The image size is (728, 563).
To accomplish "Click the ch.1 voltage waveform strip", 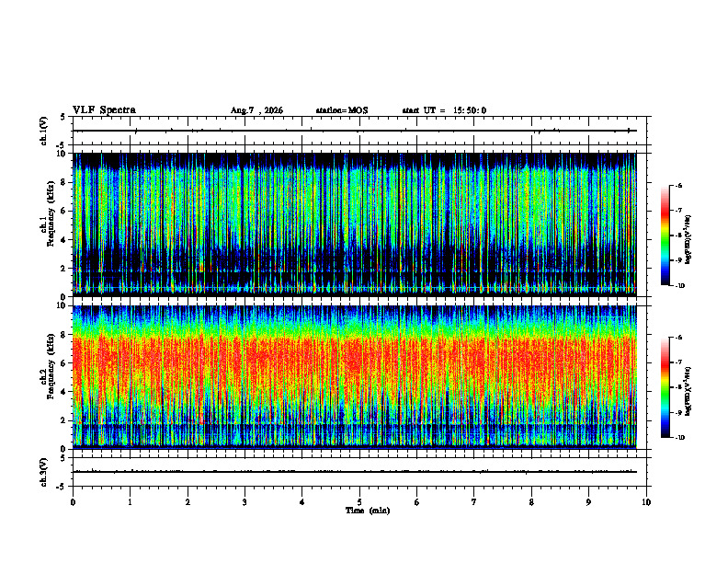I will pos(359,131).
